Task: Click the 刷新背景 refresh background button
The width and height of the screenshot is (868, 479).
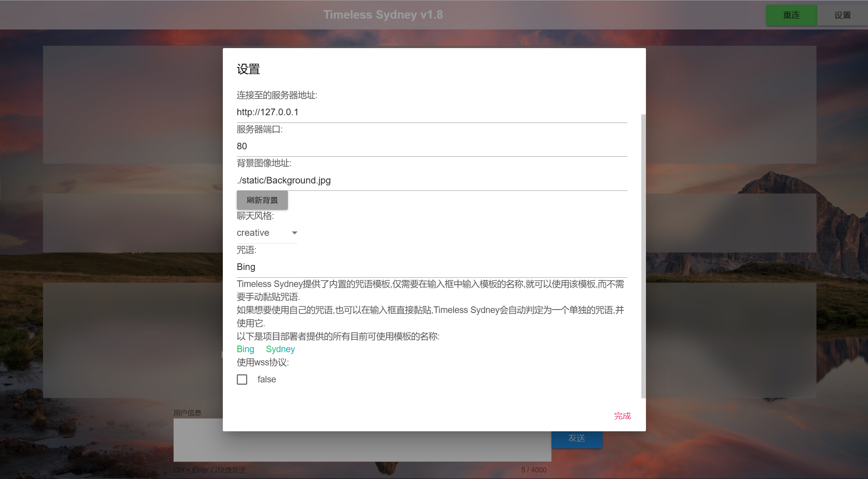Action: coord(262,200)
